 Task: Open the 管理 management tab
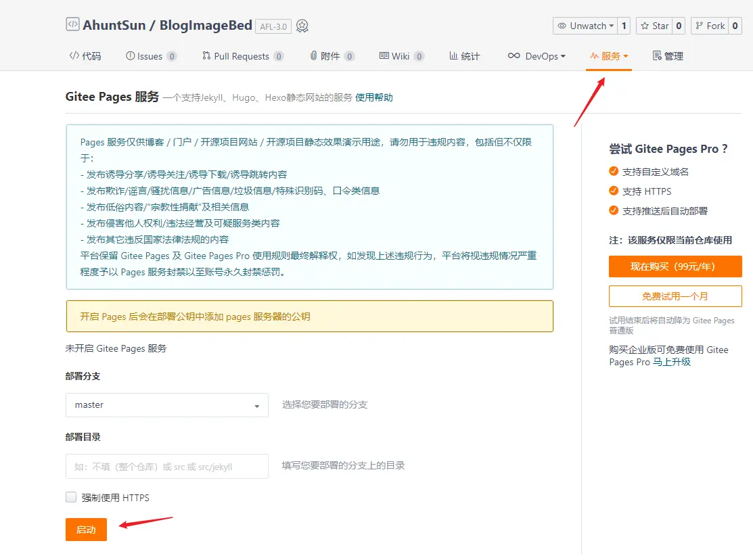pos(668,56)
